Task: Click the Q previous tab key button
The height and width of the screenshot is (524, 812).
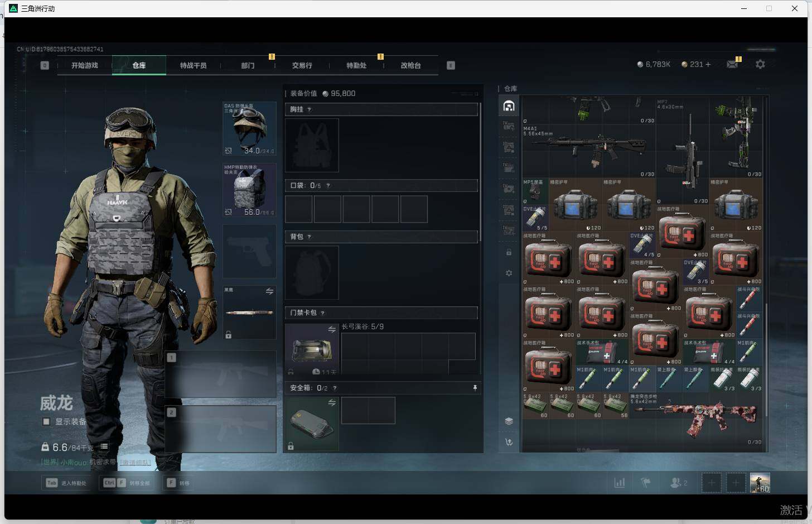Action: click(x=45, y=65)
